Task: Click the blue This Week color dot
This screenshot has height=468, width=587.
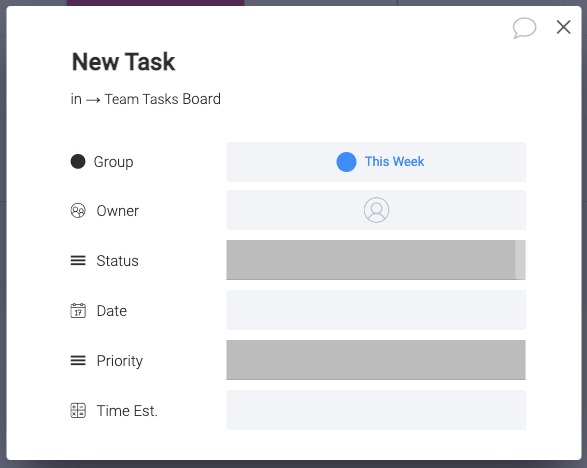Action: 346,162
